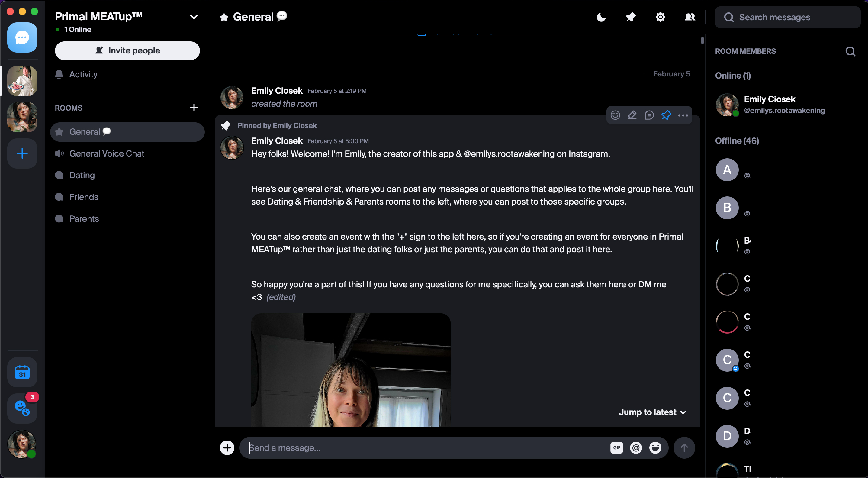This screenshot has height=478, width=868.
Task: Click the Pinned by Emily Ciosek label
Action: (277, 125)
